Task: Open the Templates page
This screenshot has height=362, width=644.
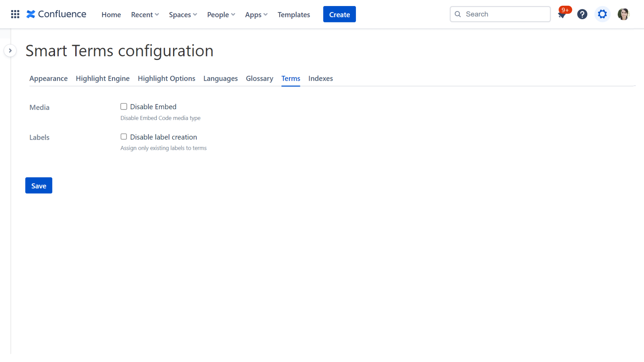Action: coord(293,15)
